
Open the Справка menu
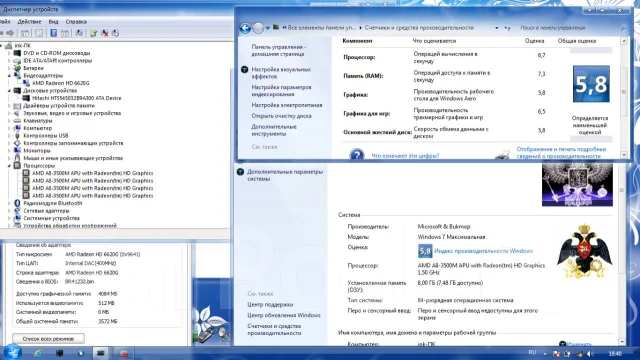point(76,22)
